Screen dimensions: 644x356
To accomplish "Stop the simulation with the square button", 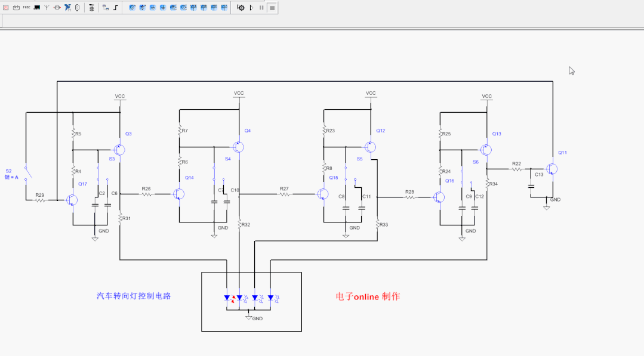I will [x=272, y=8].
